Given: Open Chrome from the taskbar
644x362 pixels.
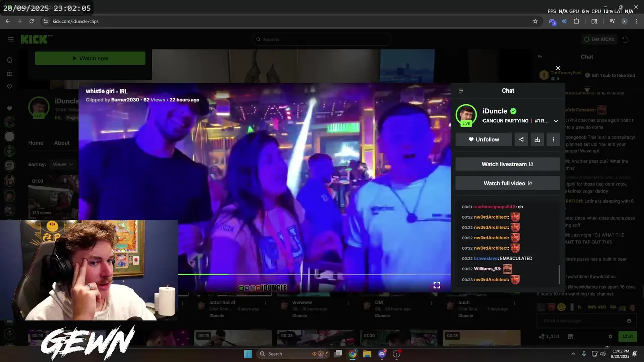Looking at the screenshot, I should [x=353, y=354].
